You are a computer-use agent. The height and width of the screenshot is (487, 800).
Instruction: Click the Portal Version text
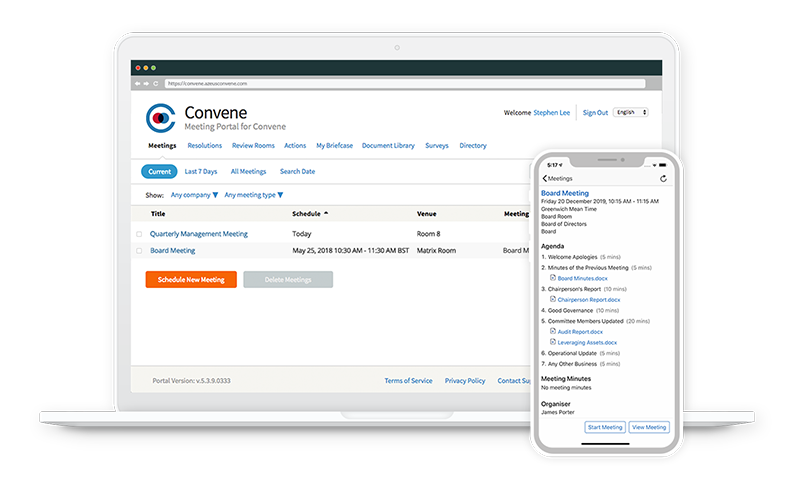[x=191, y=381]
